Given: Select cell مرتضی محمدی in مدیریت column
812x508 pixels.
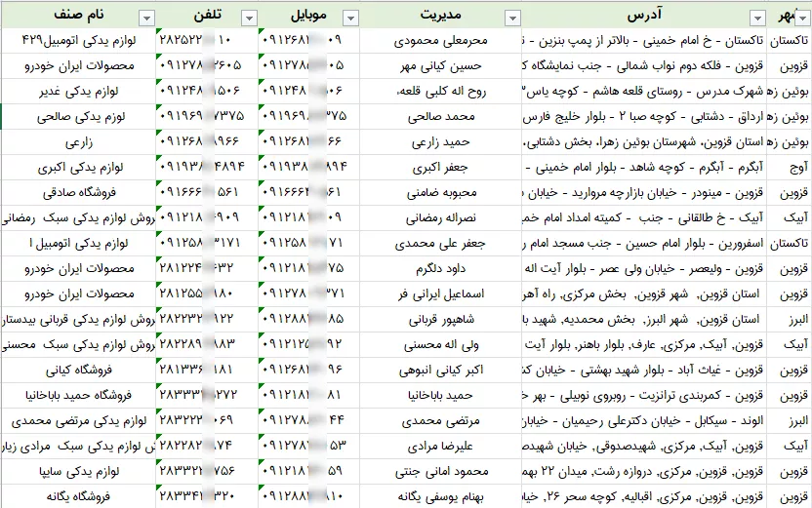Looking at the screenshot, I should click(x=441, y=420).
